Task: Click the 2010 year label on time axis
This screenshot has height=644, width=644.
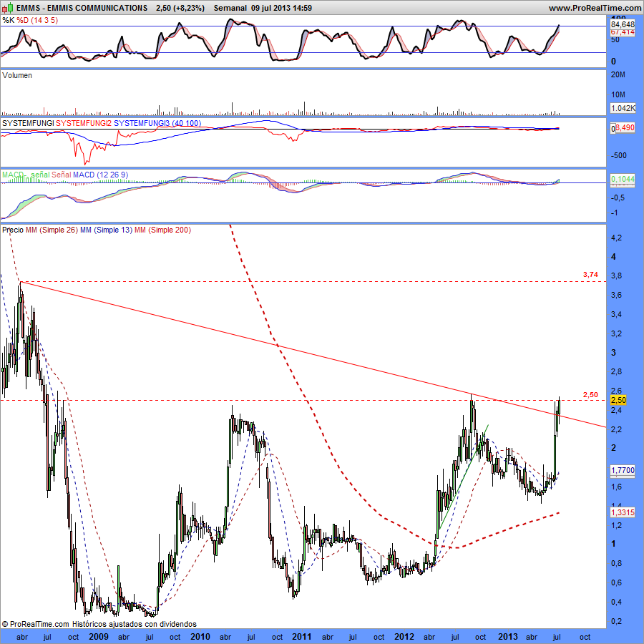Action: 200,637
